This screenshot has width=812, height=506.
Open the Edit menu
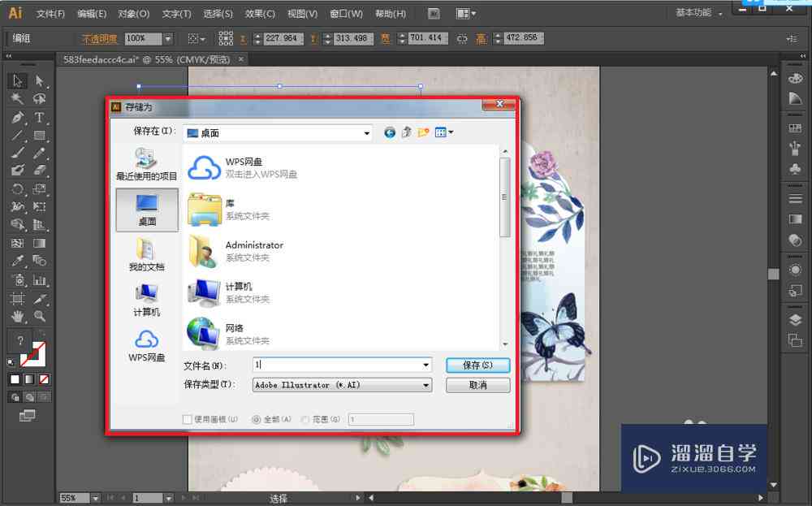(92, 14)
